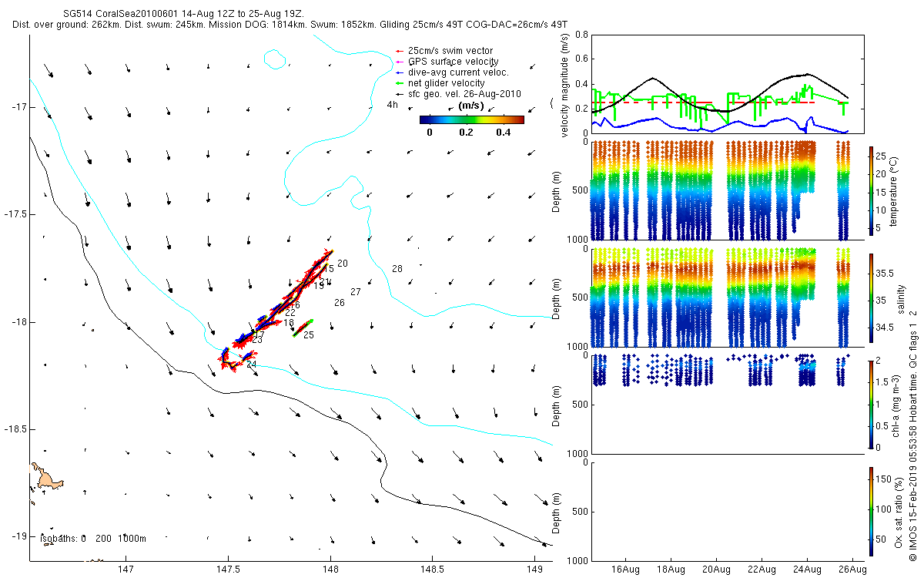Click the '22Aug' time axis tick
The width and height of the screenshot is (924, 578).
pyautogui.click(x=761, y=569)
